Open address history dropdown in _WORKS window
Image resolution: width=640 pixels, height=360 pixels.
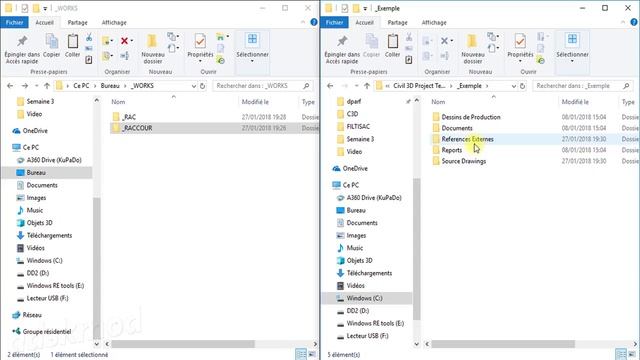[194, 86]
